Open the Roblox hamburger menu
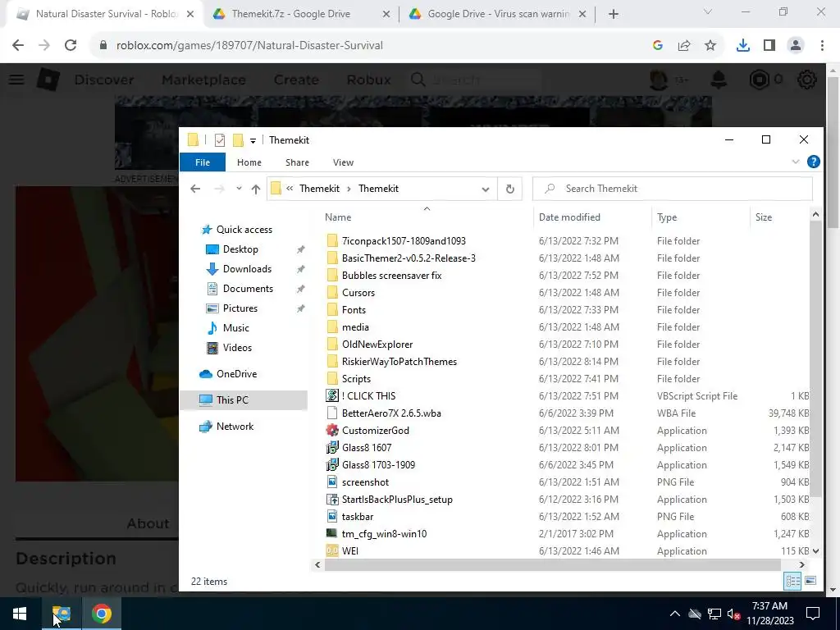 16,80
